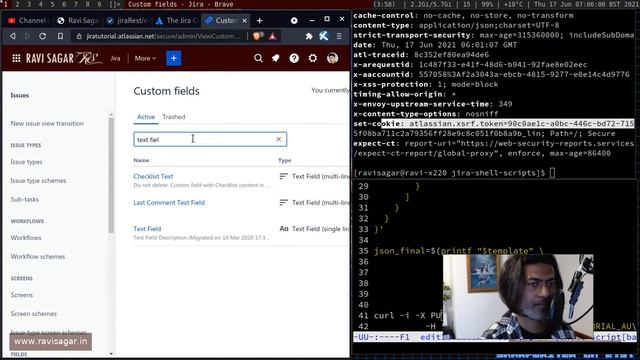Expand the More dropdown in Jira header

145,58
